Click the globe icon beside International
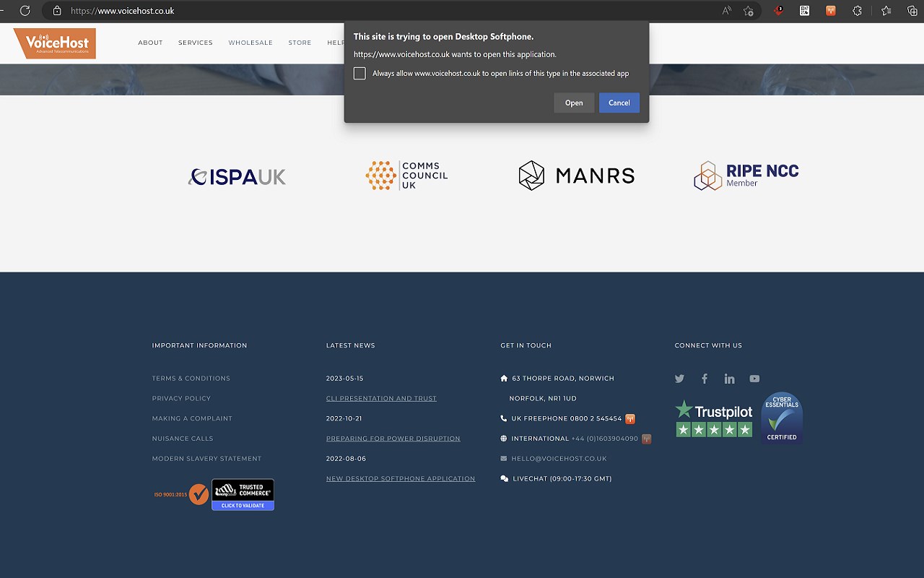 [504, 439]
